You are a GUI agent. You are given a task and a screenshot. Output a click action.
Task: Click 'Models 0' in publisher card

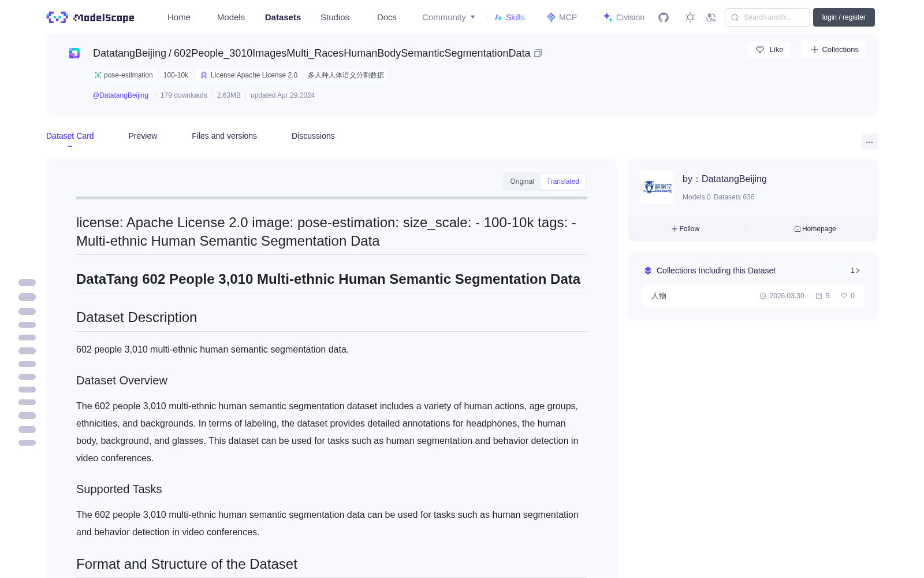(696, 197)
